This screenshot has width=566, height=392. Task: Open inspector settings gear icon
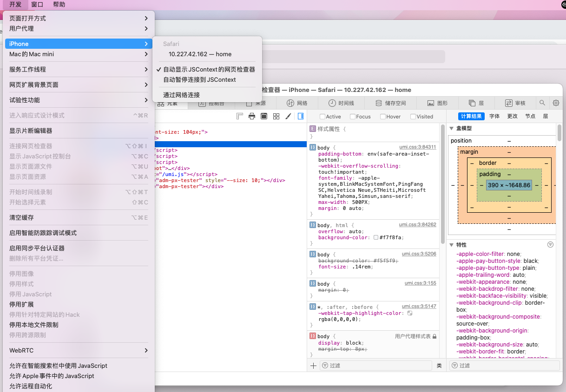(x=556, y=103)
